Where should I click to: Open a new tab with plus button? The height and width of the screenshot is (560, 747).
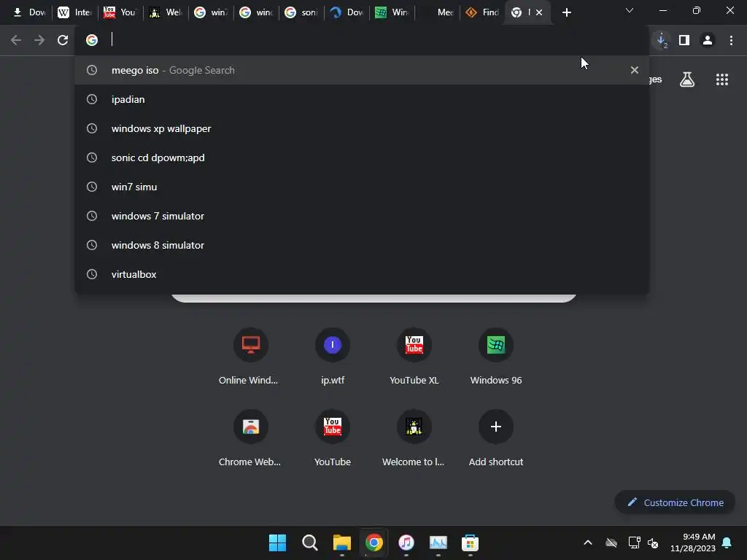click(566, 12)
